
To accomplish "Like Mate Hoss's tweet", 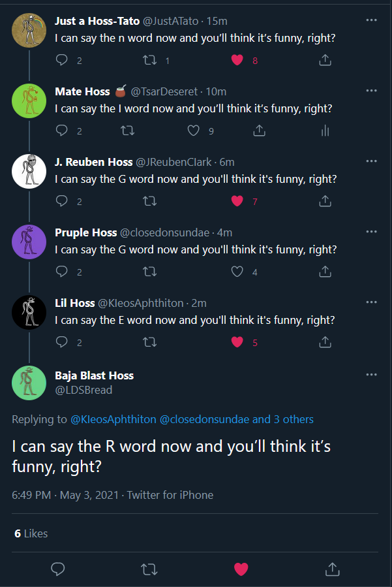I will click(193, 131).
